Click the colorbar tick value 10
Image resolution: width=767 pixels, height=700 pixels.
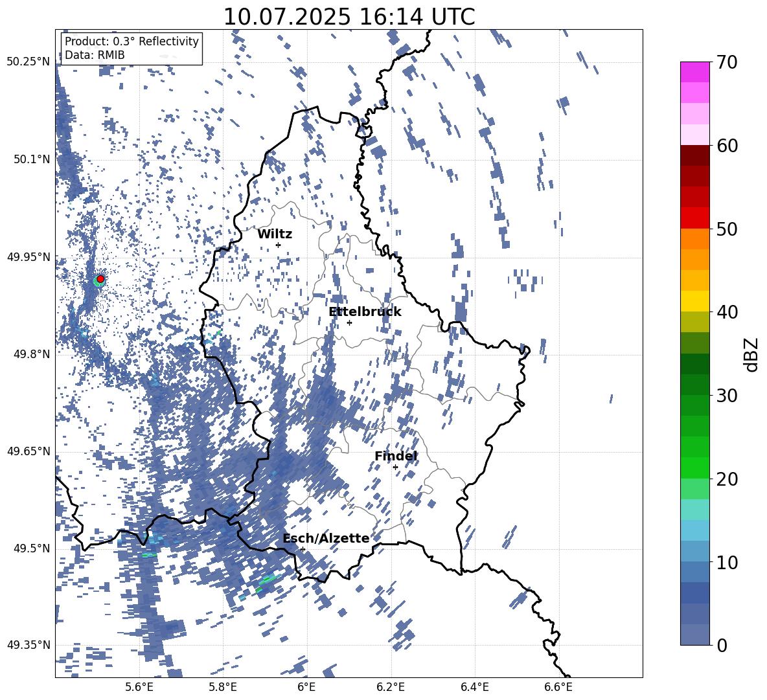(x=727, y=562)
